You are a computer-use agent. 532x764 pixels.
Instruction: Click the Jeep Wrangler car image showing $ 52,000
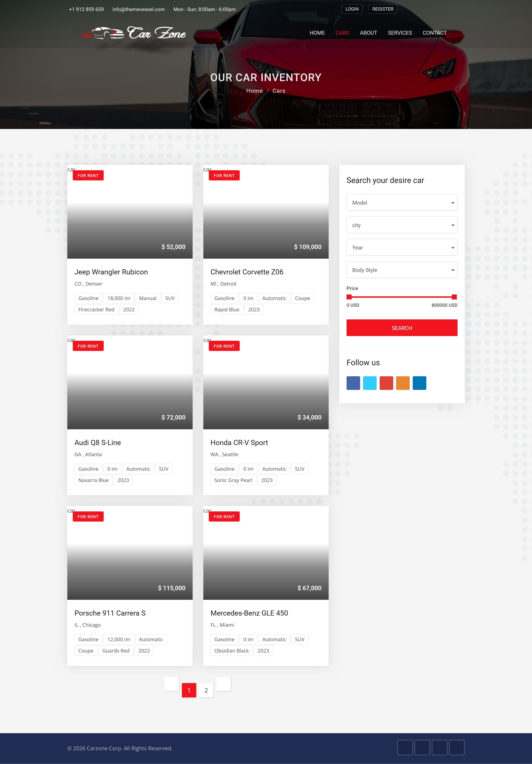click(x=130, y=212)
